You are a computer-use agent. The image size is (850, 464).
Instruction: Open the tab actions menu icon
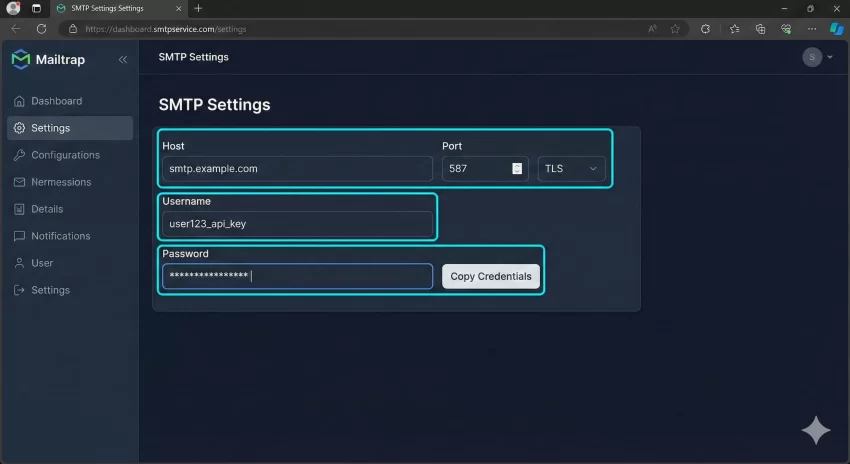(36, 8)
